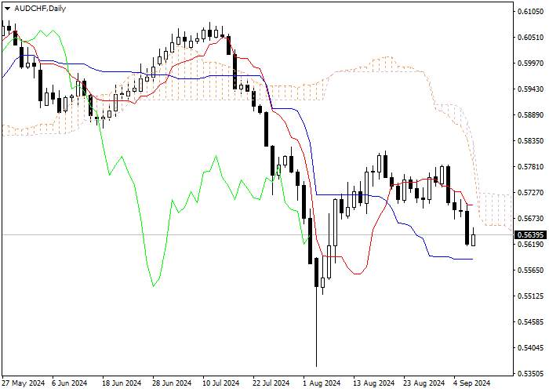Click price axis value 0.59430

(531, 89)
